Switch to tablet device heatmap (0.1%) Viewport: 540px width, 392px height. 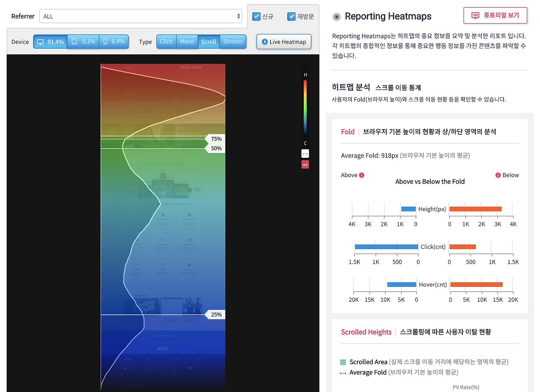(83, 41)
